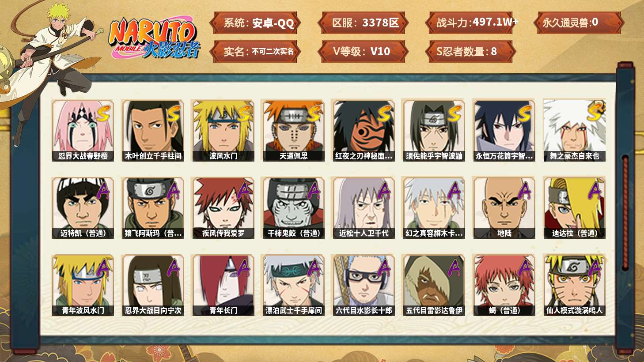644x362 pixels.
Task: Click the 仙人模式漩涡鸣人 ninja card
Action: tap(574, 285)
